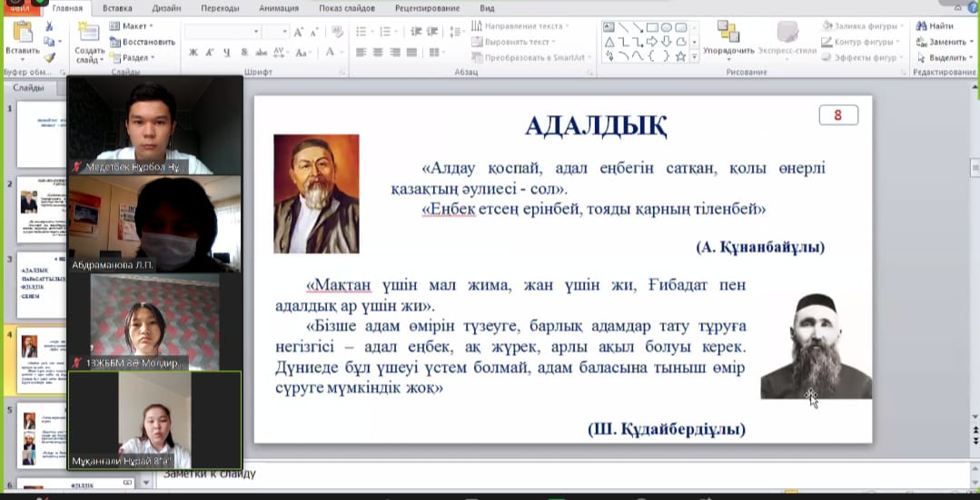This screenshot has width=980, height=500.
Task: Click the increase font size icon
Action: (x=299, y=32)
